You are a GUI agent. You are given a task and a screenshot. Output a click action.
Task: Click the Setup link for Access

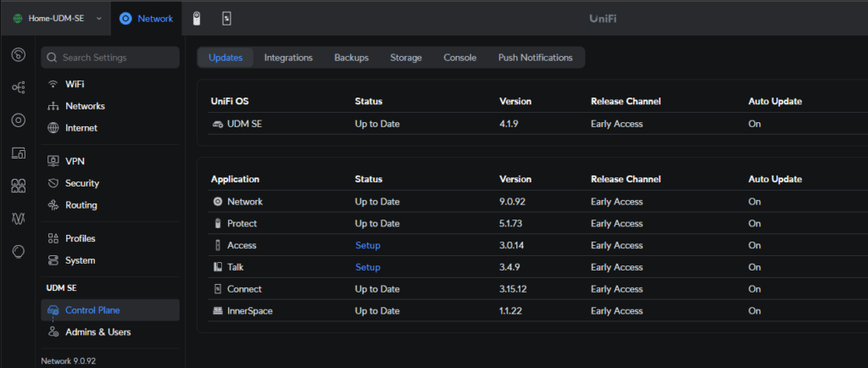point(368,245)
